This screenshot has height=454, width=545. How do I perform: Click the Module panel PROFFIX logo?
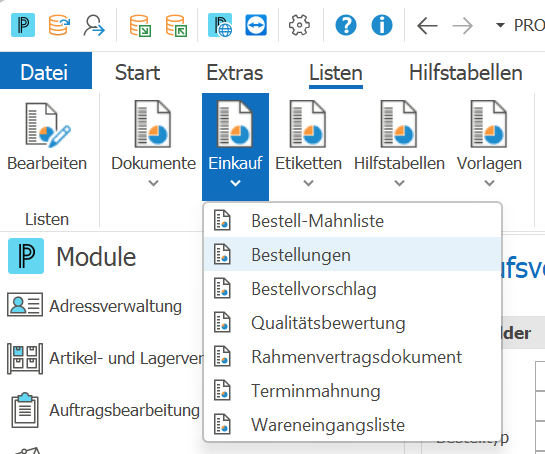pos(26,256)
